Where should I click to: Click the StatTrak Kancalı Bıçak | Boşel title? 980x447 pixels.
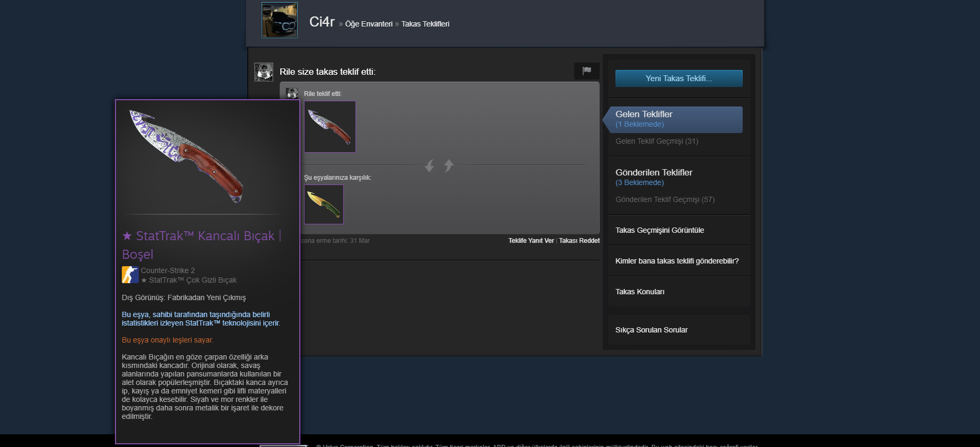click(202, 245)
